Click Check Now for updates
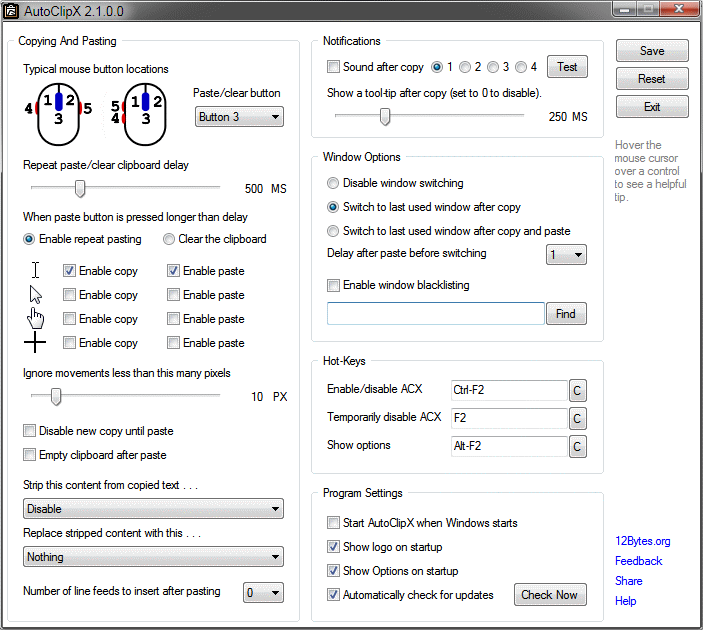 [550, 595]
